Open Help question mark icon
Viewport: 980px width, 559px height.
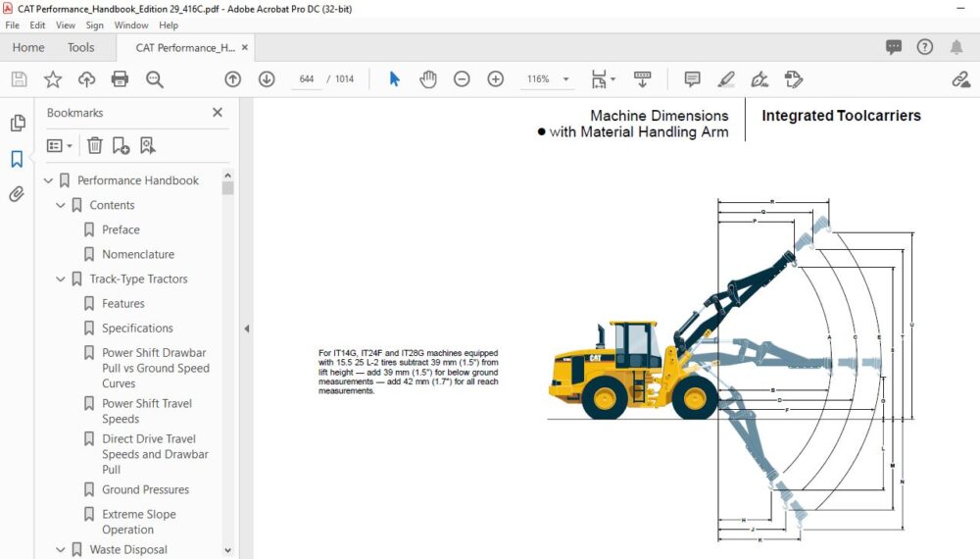pyautogui.click(x=924, y=47)
